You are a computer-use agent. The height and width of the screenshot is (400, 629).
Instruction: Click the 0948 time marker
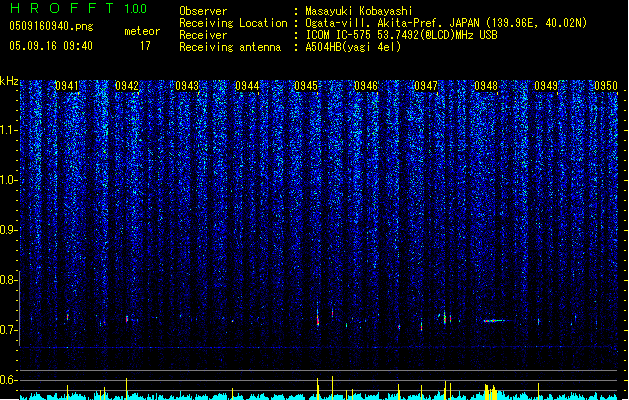[x=486, y=86]
